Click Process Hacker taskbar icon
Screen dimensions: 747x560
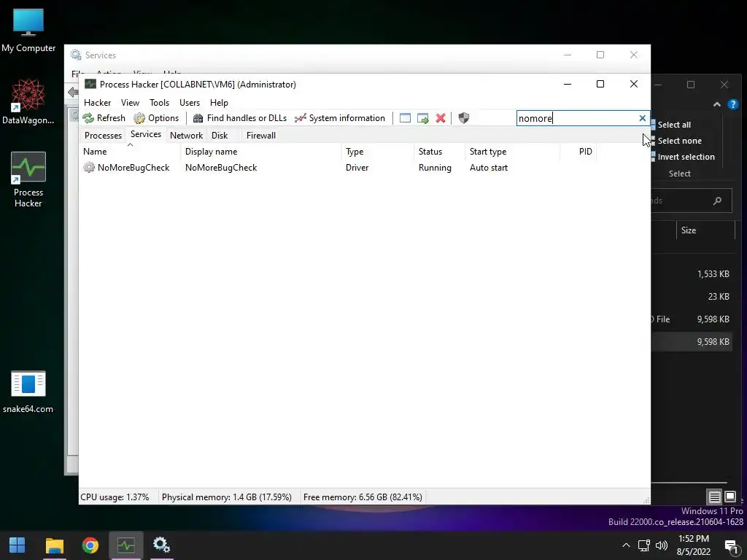click(x=125, y=545)
